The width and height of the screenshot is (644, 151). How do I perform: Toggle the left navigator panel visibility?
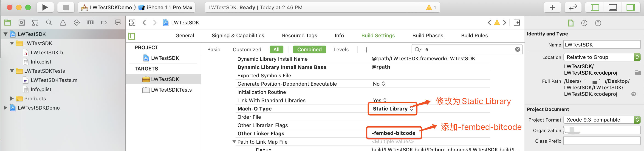pyautogui.click(x=595, y=8)
